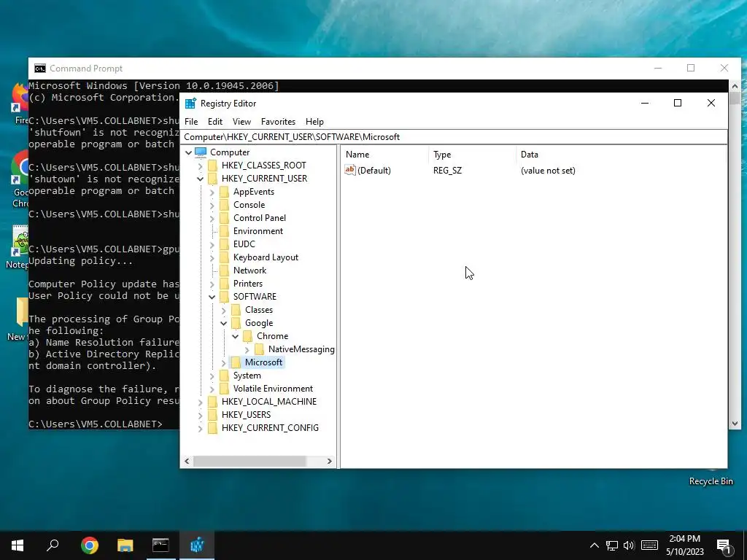Viewport: 747px width, 560px height.
Task: Open File Explorer from the taskbar
Action: click(125, 545)
